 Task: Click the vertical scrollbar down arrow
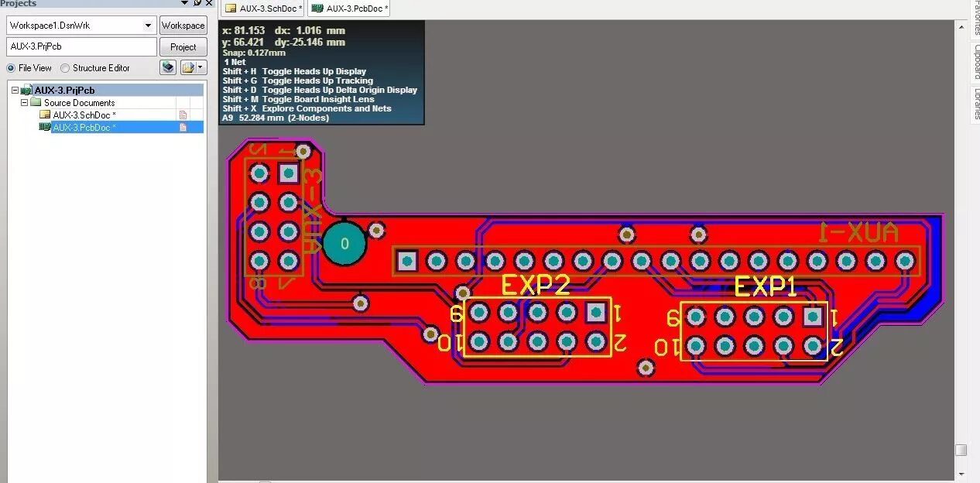click(961, 473)
